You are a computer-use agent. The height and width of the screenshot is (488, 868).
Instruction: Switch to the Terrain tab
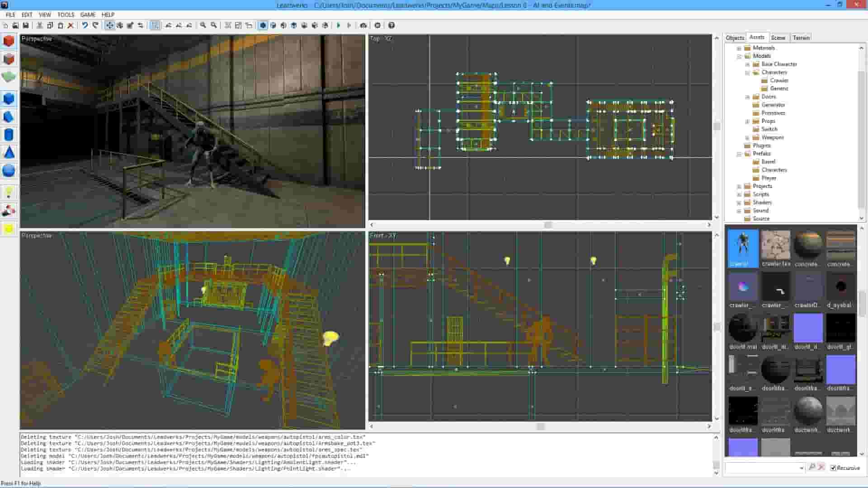(801, 38)
